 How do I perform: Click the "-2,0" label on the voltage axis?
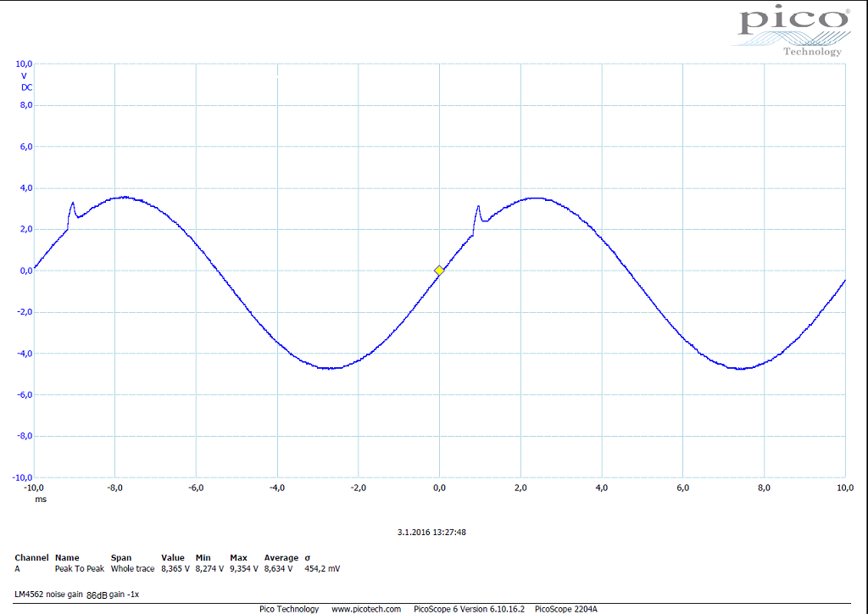point(25,312)
